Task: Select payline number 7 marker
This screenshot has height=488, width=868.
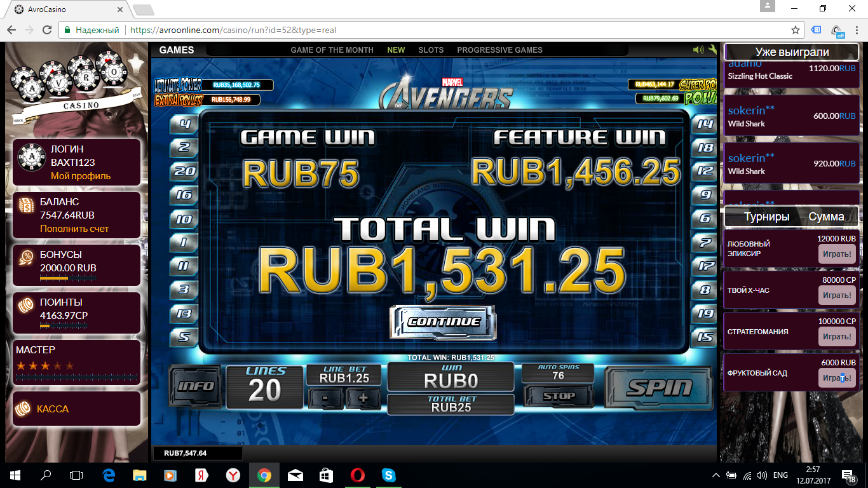Action: pos(705,242)
